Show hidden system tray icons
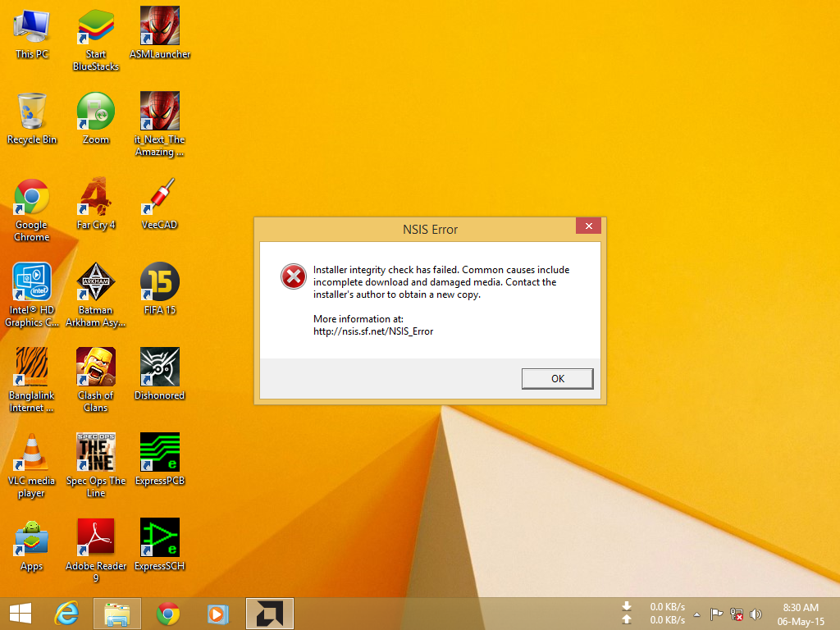 697,614
